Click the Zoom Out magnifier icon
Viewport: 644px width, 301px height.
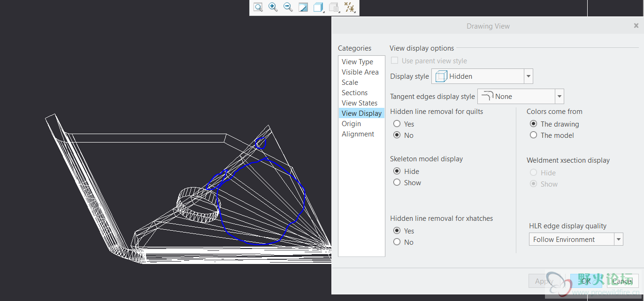(x=288, y=7)
